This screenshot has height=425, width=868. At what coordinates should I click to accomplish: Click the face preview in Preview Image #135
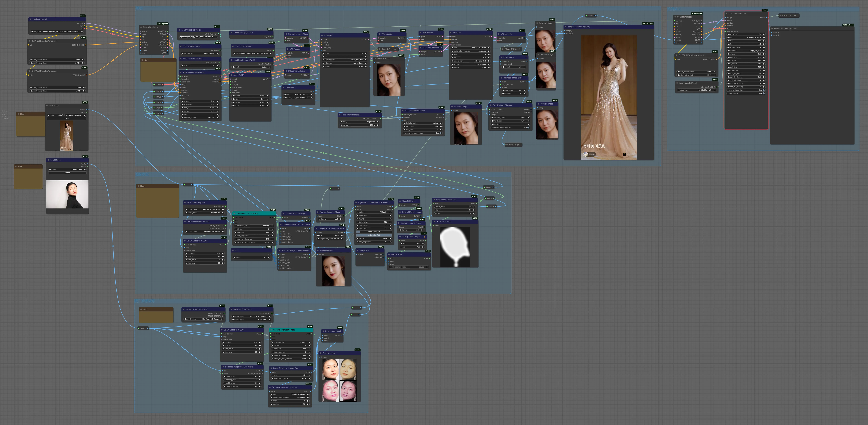[x=333, y=271]
